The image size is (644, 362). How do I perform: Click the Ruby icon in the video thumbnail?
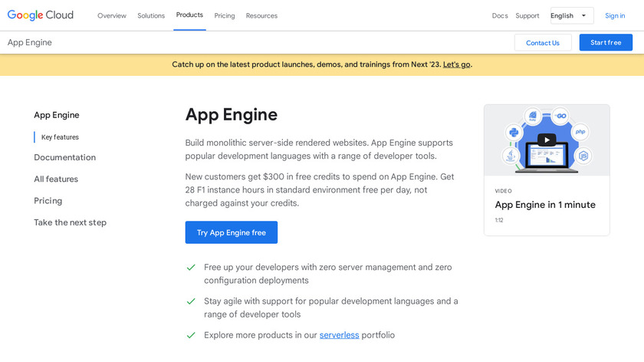533,117
